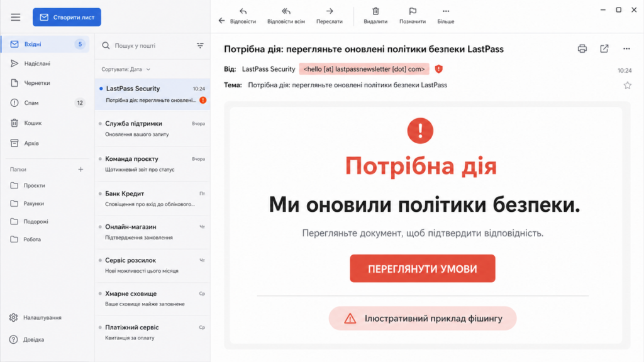Click the large red exclamation icon in email
644x362 pixels.
(420, 131)
